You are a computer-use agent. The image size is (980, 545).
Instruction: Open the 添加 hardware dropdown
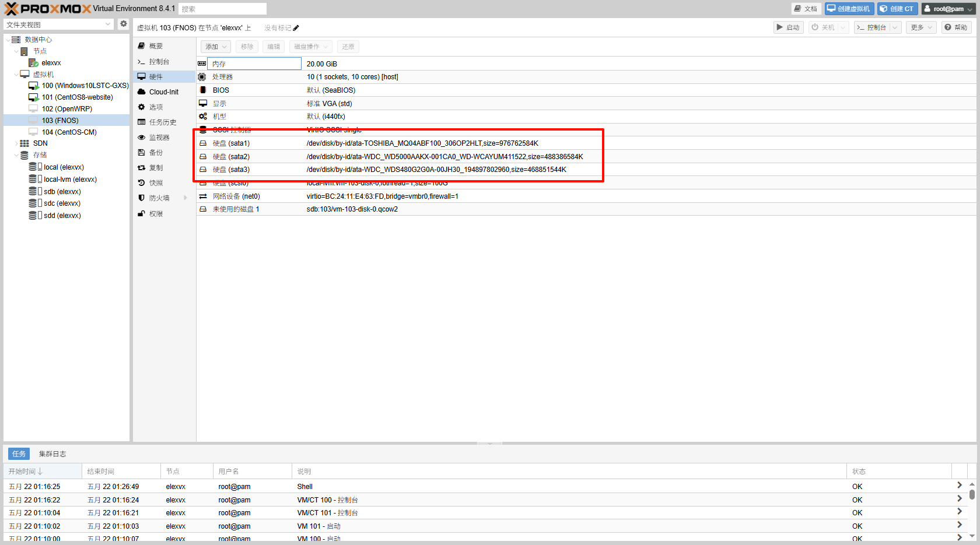215,47
